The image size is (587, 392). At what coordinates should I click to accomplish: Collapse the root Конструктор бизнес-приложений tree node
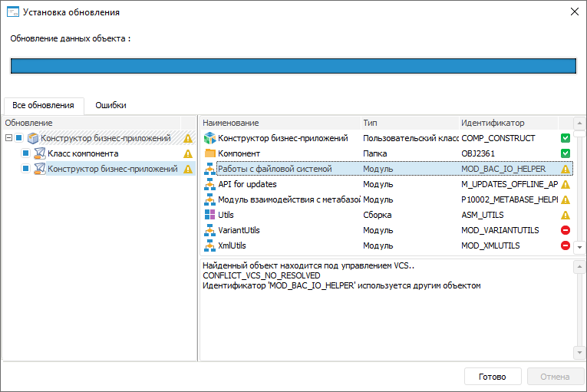click(x=8, y=138)
